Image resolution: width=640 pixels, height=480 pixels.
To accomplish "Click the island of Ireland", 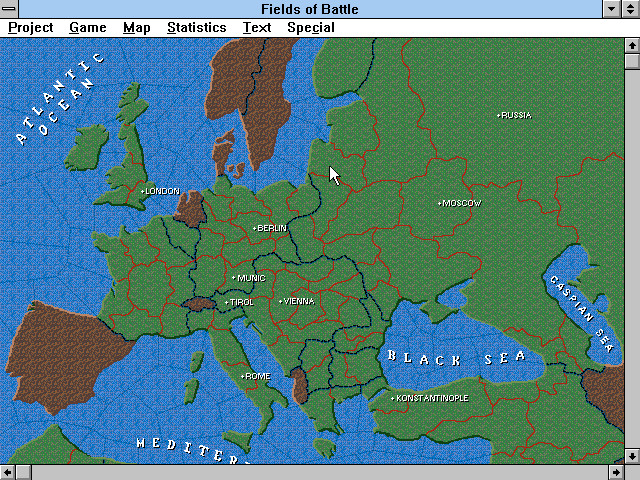I will (x=87, y=148).
